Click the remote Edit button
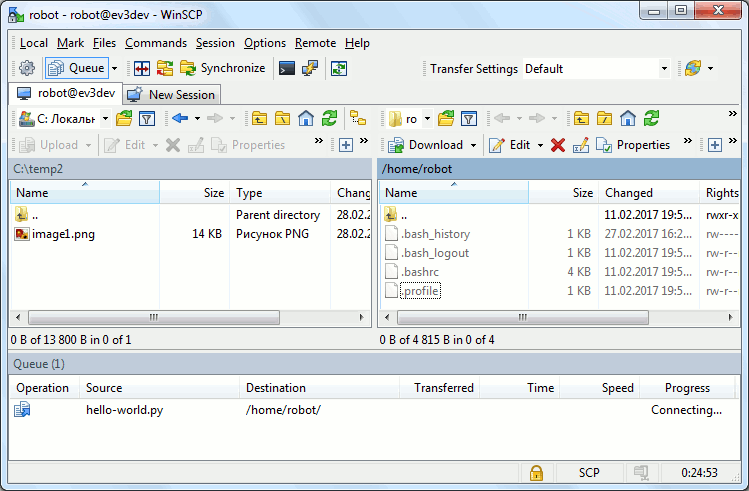The image size is (749, 491). click(x=510, y=145)
